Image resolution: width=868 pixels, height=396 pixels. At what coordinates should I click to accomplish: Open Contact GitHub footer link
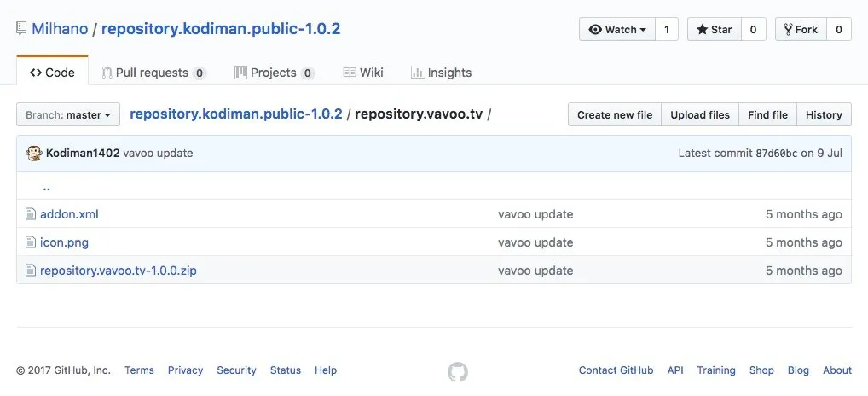pos(616,370)
